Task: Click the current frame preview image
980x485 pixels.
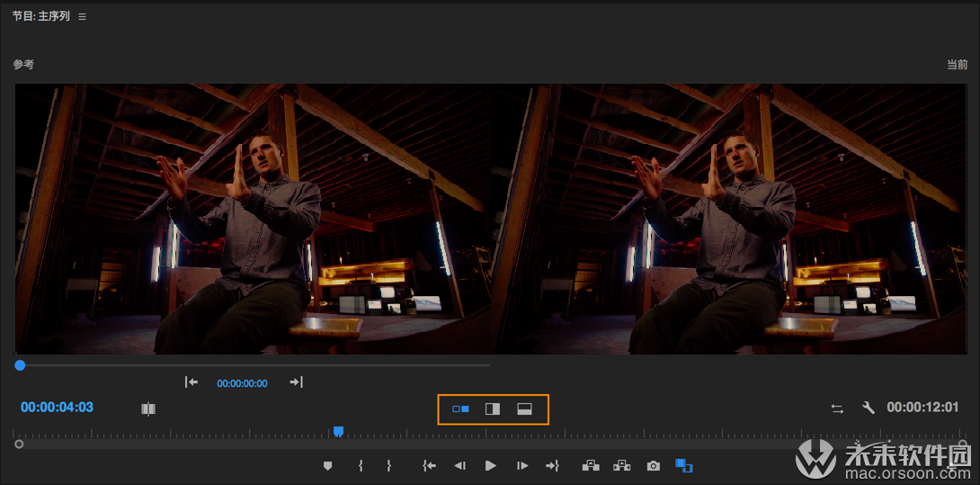Action: (x=729, y=219)
